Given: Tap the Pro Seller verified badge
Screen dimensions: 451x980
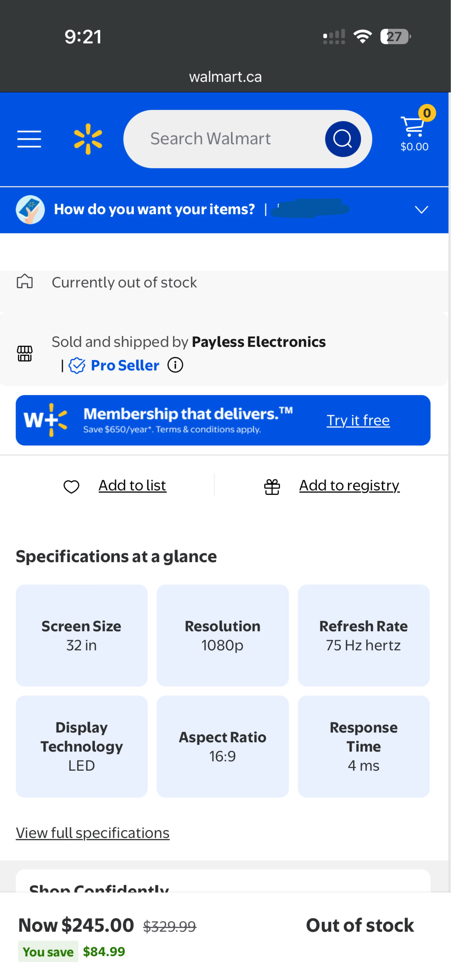Looking at the screenshot, I should point(77,366).
